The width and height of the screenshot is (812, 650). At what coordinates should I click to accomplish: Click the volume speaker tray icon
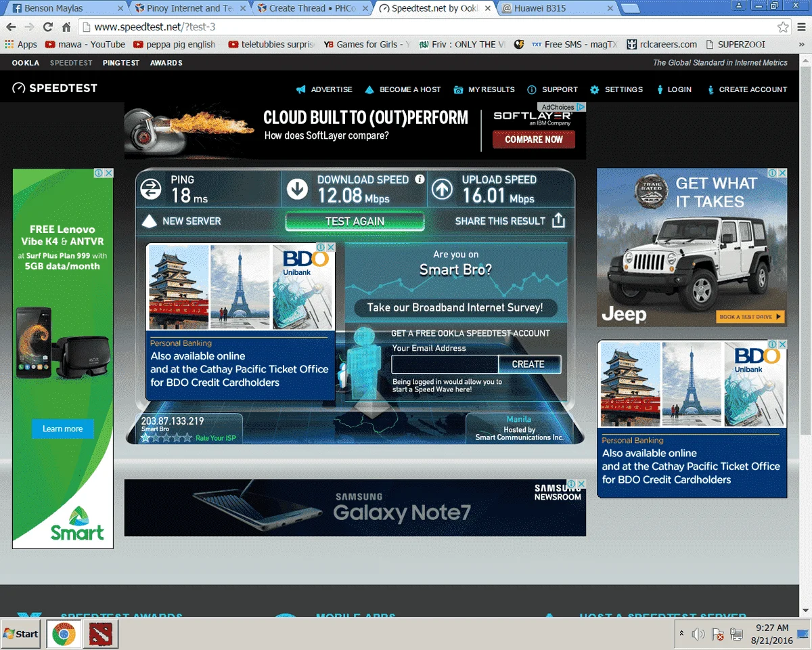[699, 634]
